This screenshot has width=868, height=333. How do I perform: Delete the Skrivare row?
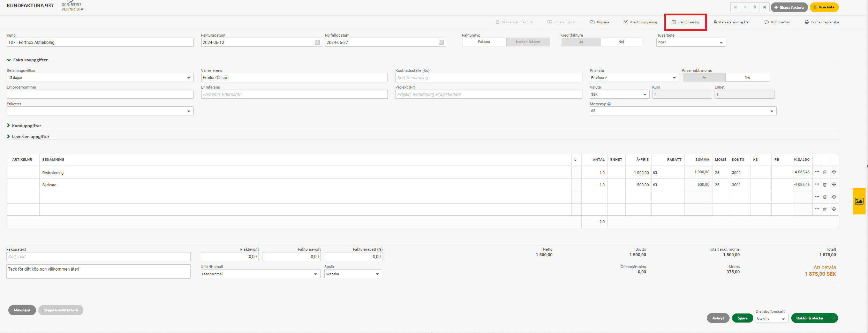coord(825,184)
